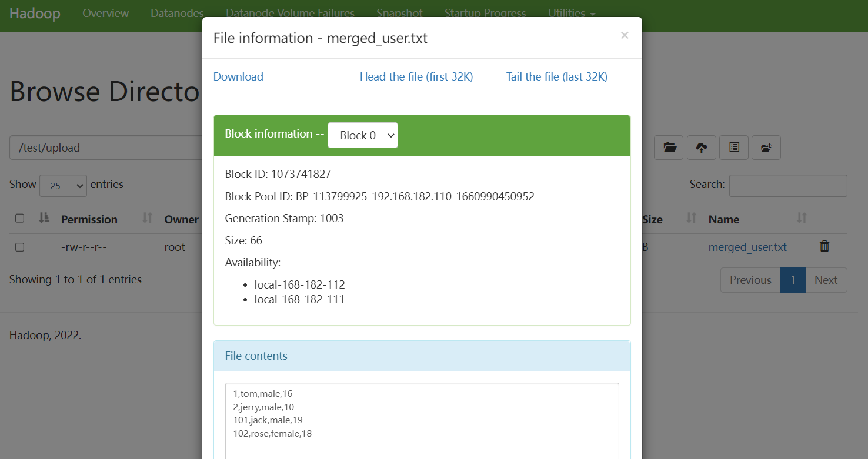868x459 pixels.
Task: Click the sort icon beside select-all checkbox
Action: click(x=44, y=218)
